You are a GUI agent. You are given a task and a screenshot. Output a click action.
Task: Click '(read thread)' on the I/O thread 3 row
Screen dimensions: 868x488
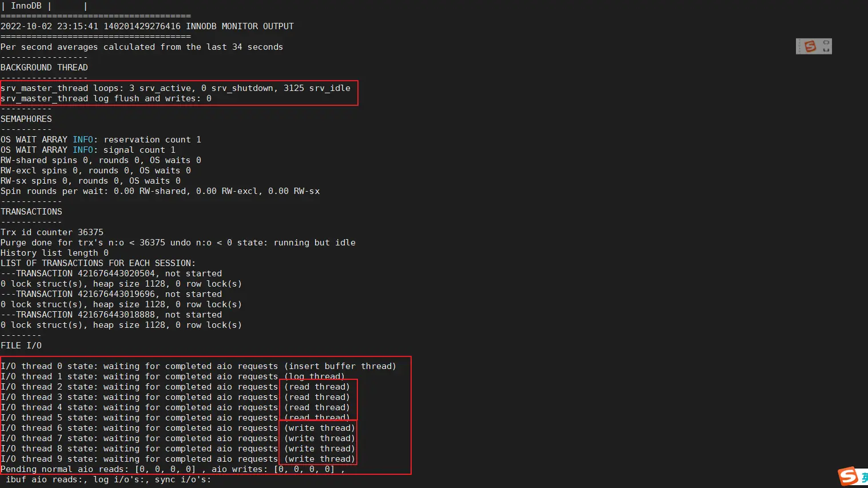[317, 397]
